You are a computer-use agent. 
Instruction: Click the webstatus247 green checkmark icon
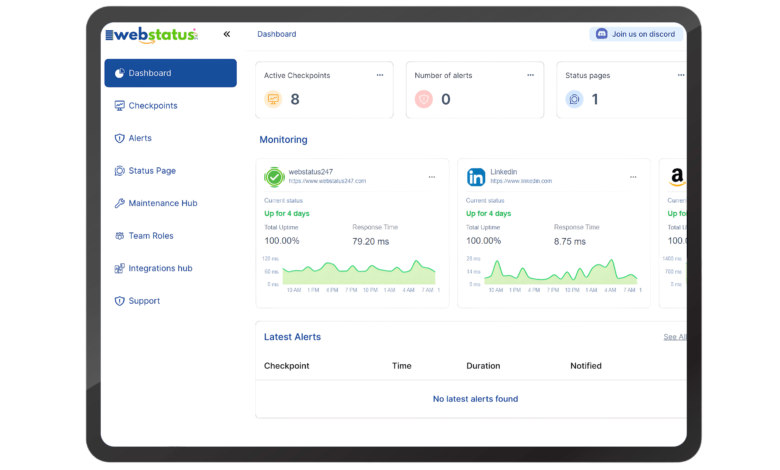pos(274,177)
